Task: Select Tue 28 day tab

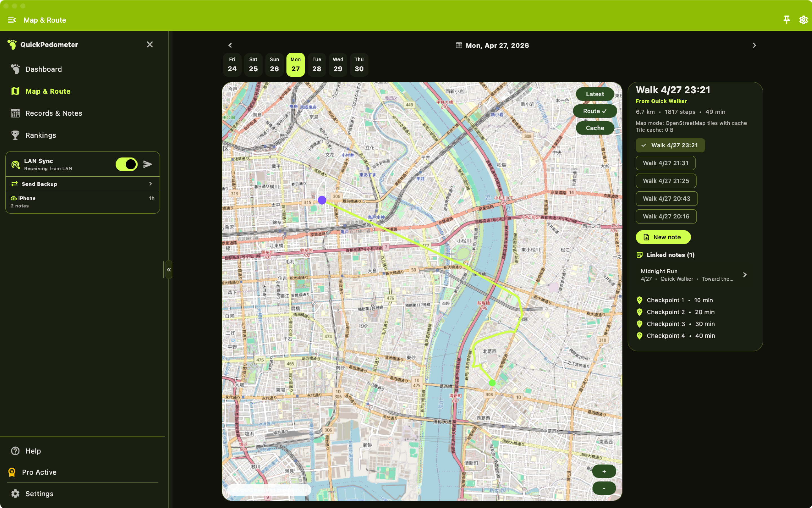Action: pos(317,65)
